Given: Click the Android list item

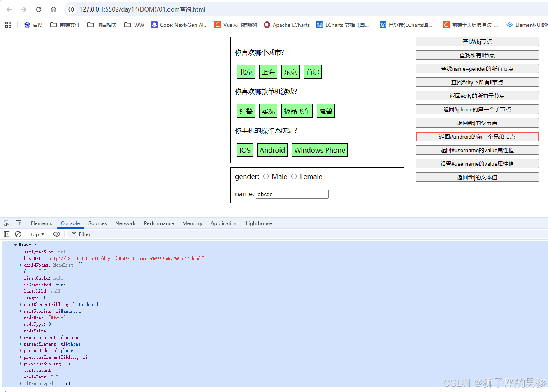Looking at the screenshot, I should pos(272,150).
